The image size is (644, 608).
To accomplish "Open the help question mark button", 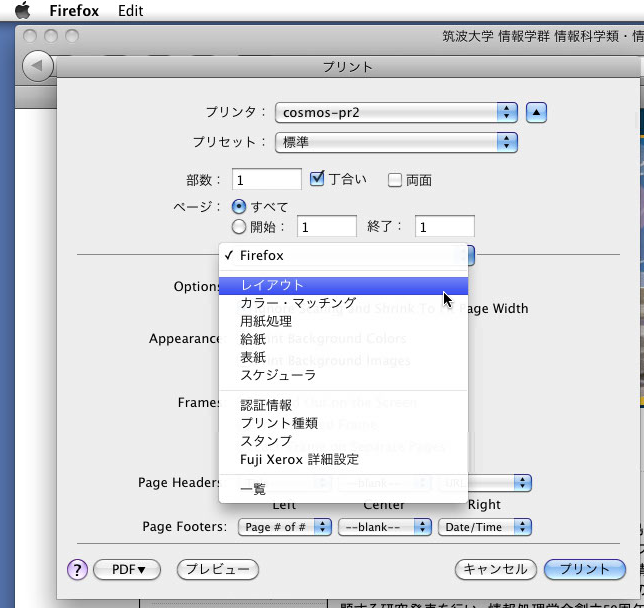I will (78, 570).
